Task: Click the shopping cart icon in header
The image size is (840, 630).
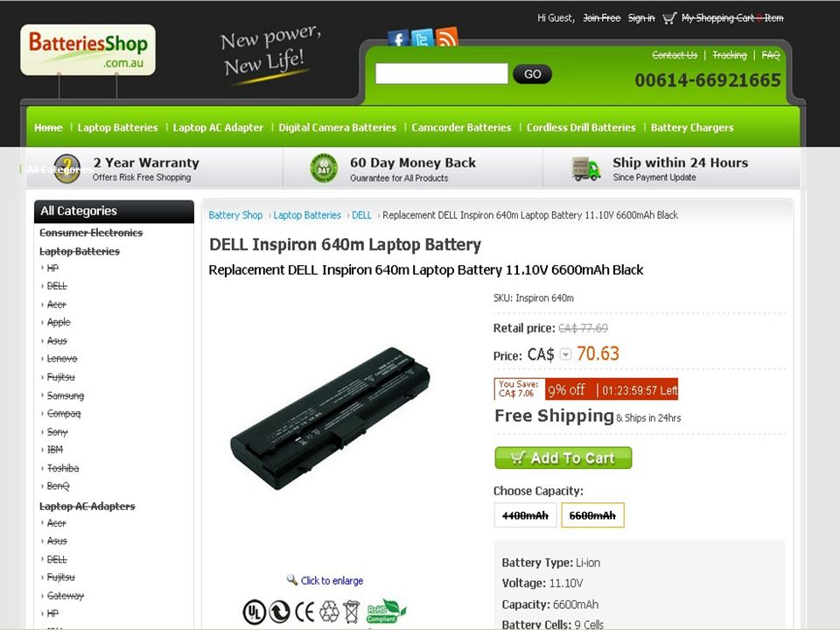Action: [x=669, y=18]
